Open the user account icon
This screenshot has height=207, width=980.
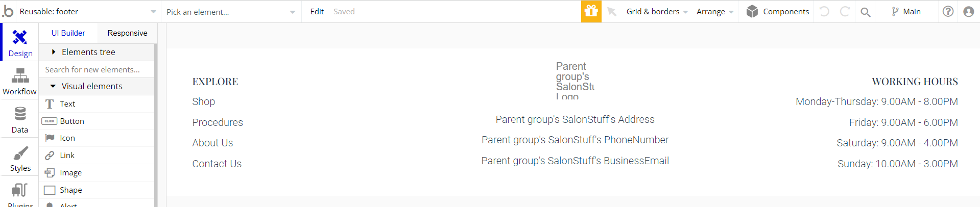pos(968,11)
